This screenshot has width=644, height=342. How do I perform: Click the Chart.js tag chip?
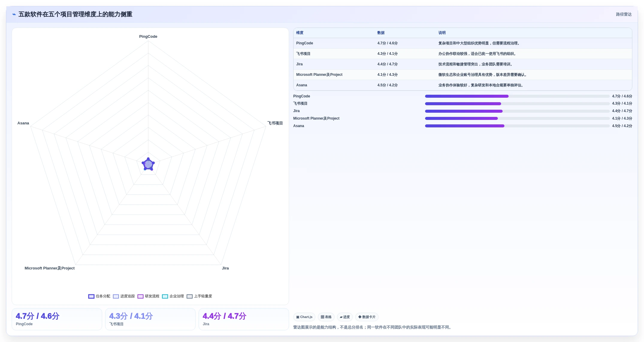pyautogui.click(x=304, y=317)
